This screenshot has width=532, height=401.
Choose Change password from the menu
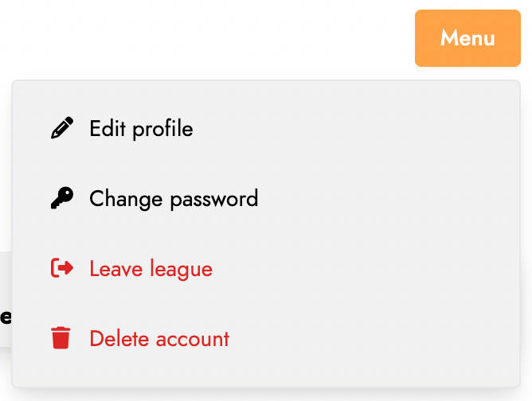click(x=266, y=199)
